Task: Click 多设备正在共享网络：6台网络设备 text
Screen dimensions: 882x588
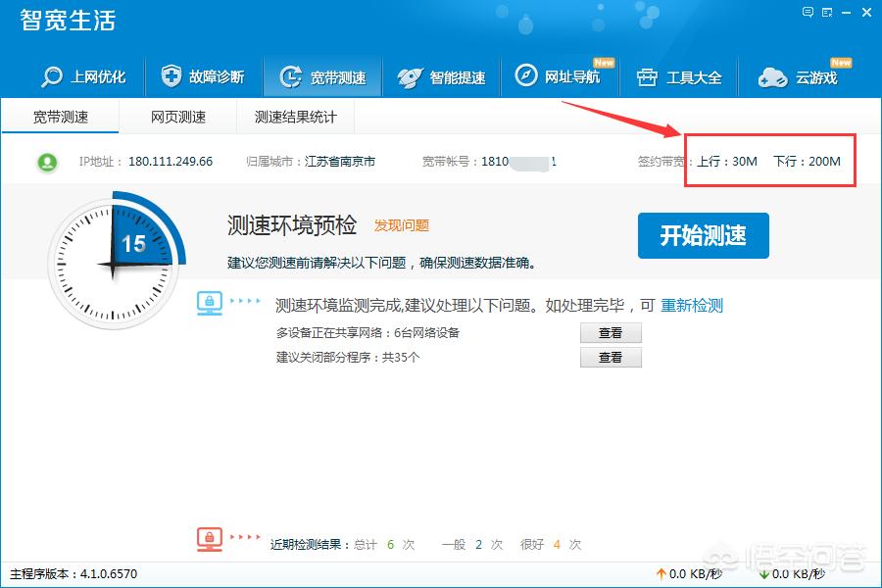Action: 367,332
